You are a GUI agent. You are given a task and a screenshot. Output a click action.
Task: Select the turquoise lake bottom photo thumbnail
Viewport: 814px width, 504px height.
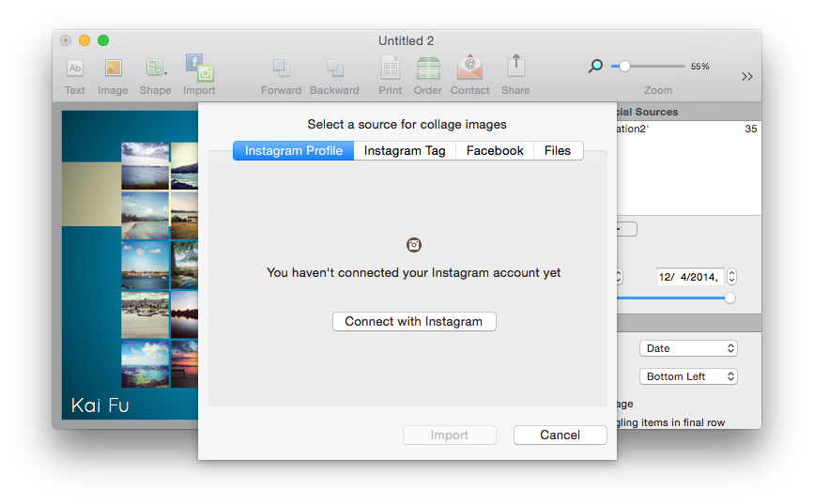[145, 364]
